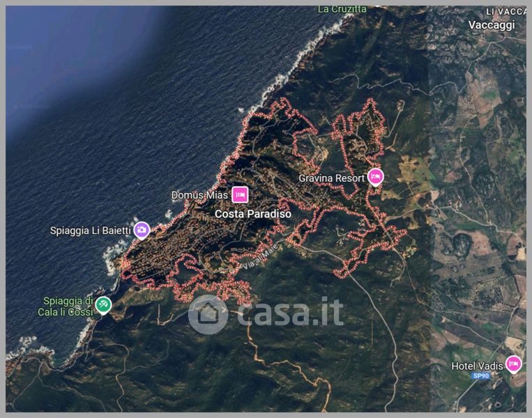Click the SP90 road shield marker
532x418 pixels.
click(481, 376)
